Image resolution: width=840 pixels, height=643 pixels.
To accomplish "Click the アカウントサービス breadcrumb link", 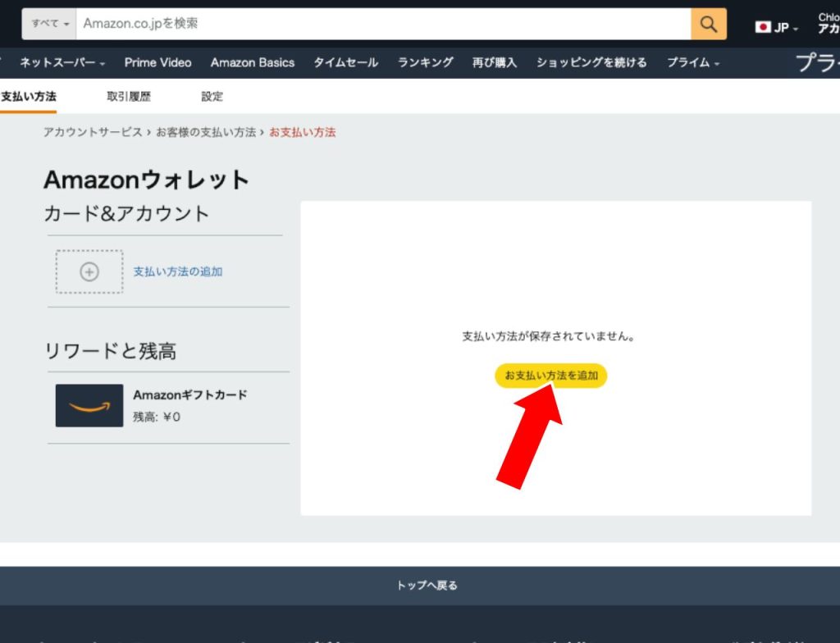I will [x=93, y=132].
